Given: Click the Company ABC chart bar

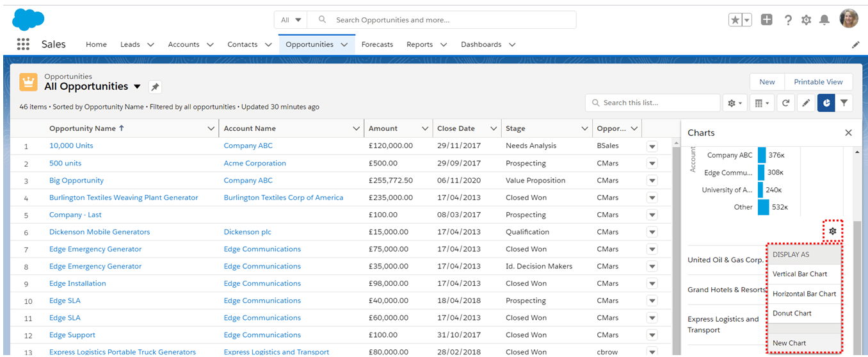Looking at the screenshot, I should pyautogui.click(x=762, y=155).
